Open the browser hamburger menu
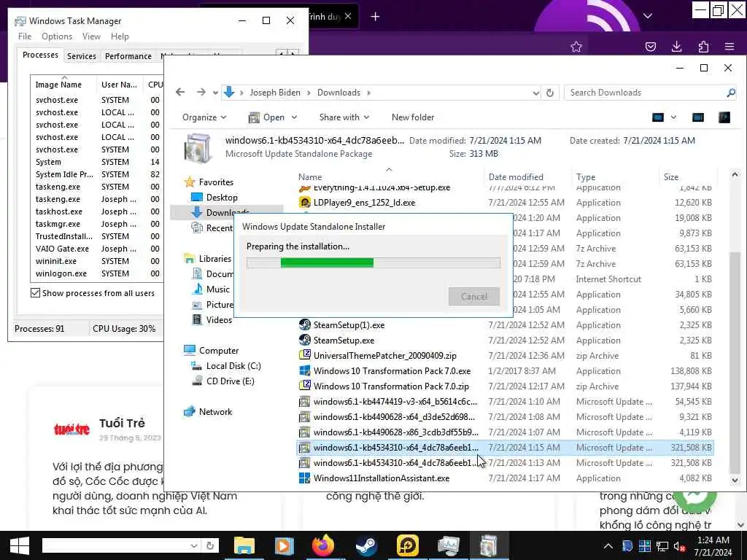This screenshot has width=747, height=560. coord(729,47)
